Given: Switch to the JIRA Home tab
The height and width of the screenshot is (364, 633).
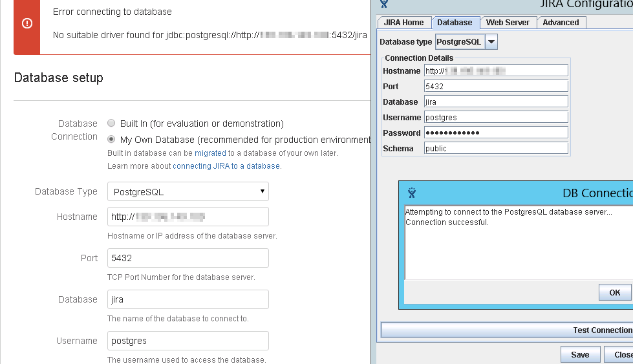Looking at the screenshot, I should click(403, 23).
